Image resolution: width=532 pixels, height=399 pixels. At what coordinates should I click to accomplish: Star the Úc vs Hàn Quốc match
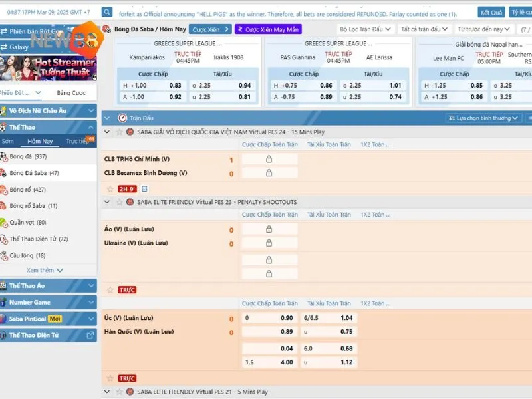tap(110, 378)
